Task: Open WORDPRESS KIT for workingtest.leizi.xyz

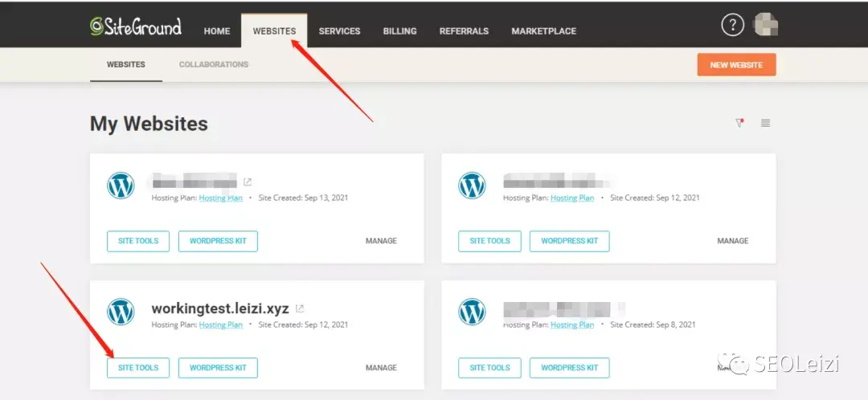Action: 218,367
